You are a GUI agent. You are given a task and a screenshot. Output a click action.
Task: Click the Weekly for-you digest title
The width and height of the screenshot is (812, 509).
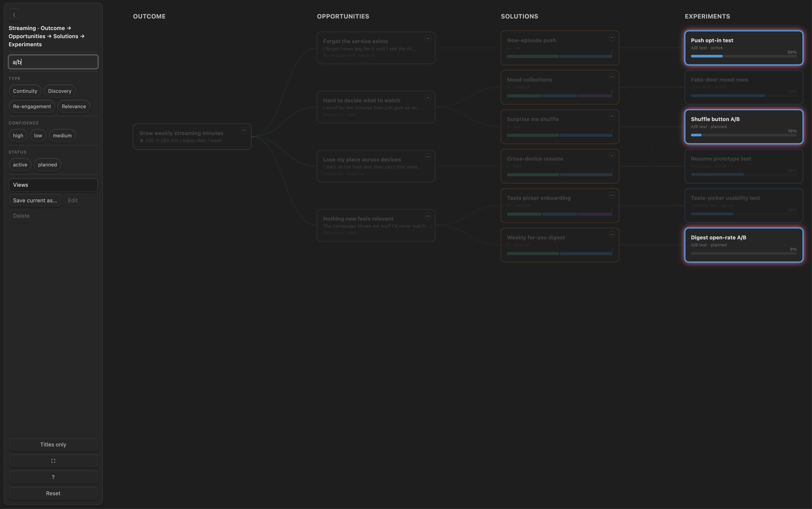tap(536, 237)
